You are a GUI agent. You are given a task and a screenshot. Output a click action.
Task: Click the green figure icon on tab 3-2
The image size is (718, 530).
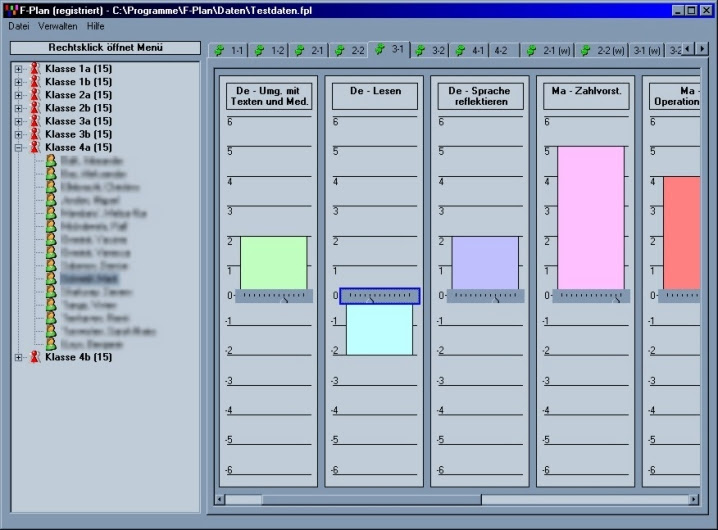click(x=420, y=50)
